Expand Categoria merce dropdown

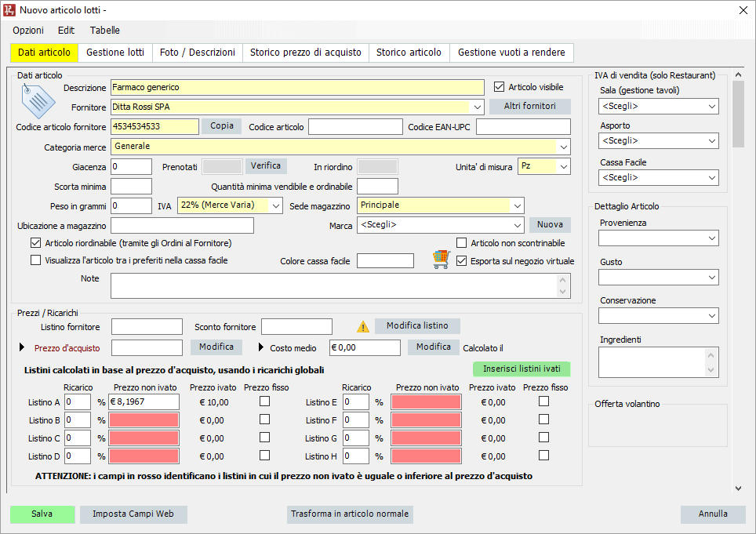pos(563,147)
